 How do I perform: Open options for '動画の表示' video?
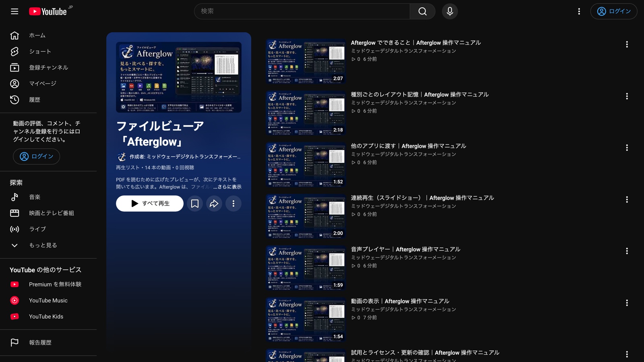tap(627, 303)
